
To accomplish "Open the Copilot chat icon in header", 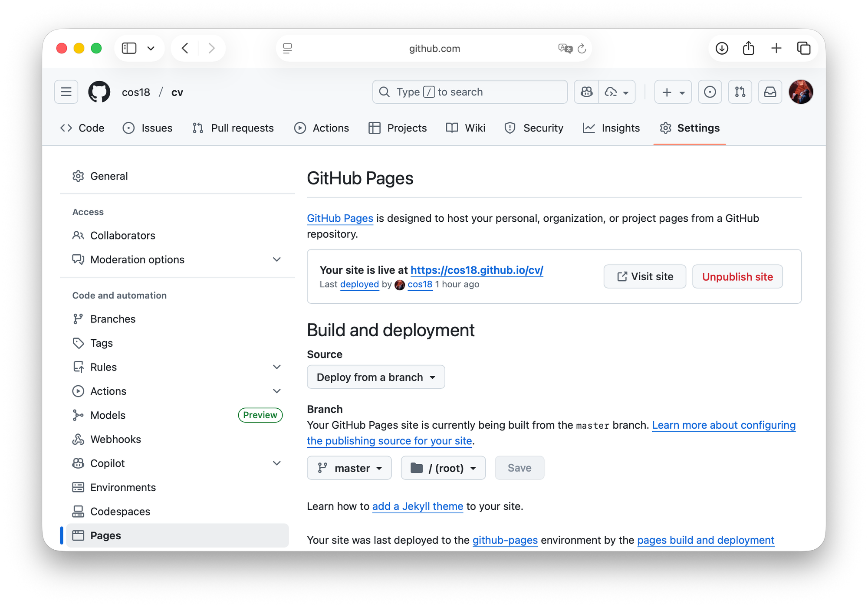I will tap(586, 92).
